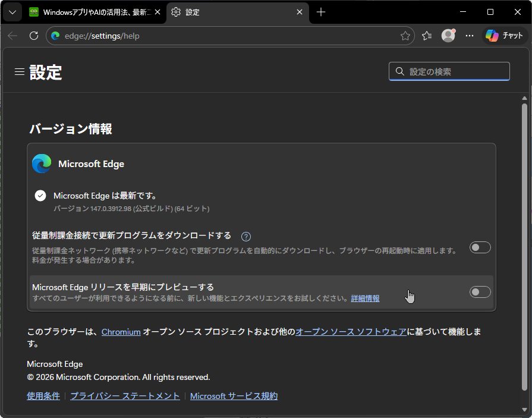Image resolution: width=532 pixels, height=418 pixels.
Task: Open a new tab with plus button
Action: pos(320,12)
